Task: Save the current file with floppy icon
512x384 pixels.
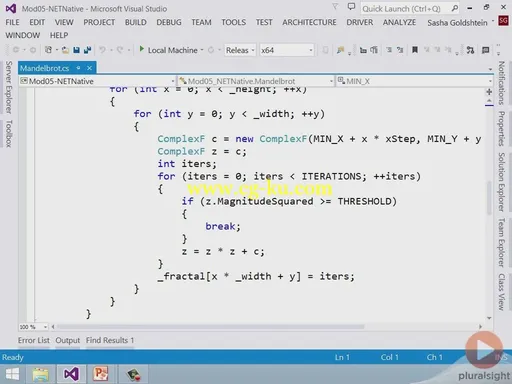Action: pyautogui.click(x=76, y=50)
